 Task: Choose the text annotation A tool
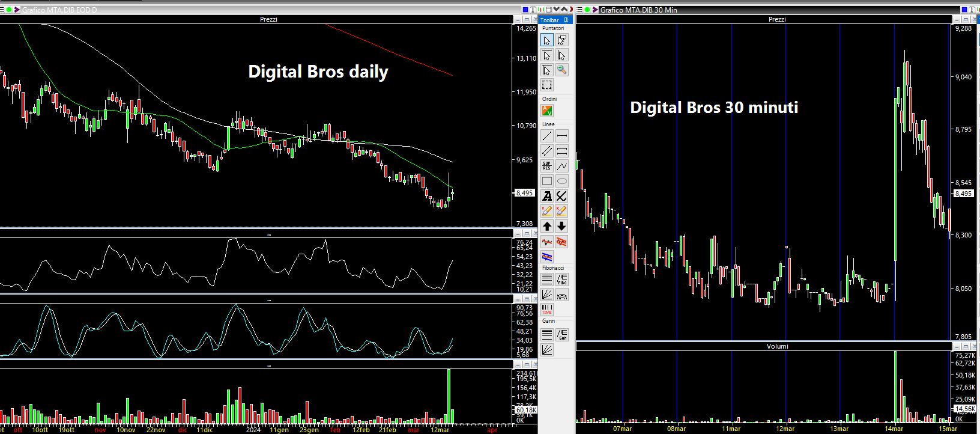pos(547,196)
